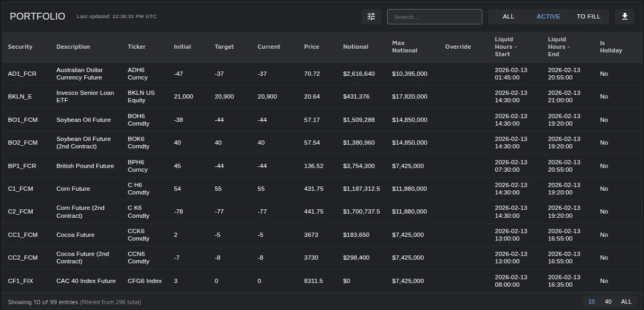Click British Pound Future description
The image size is (644, 310).
85,166
